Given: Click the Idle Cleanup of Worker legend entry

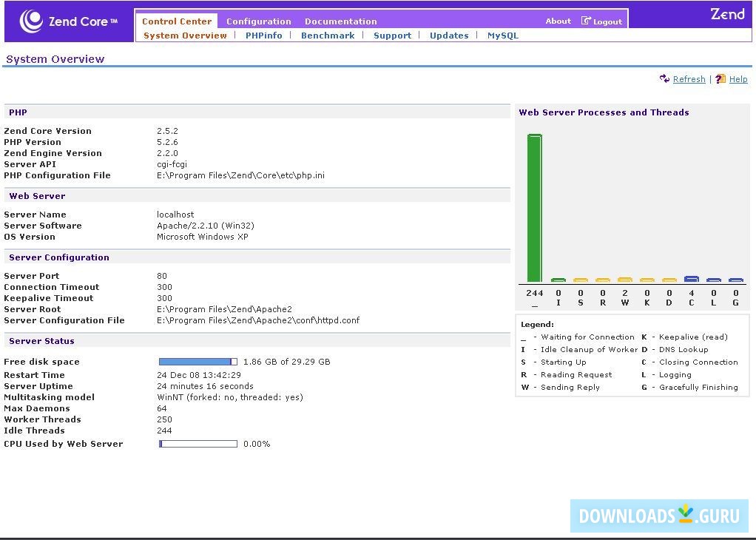Looking at the screenshot, I should pyautogui.click(x=579, y=350).
